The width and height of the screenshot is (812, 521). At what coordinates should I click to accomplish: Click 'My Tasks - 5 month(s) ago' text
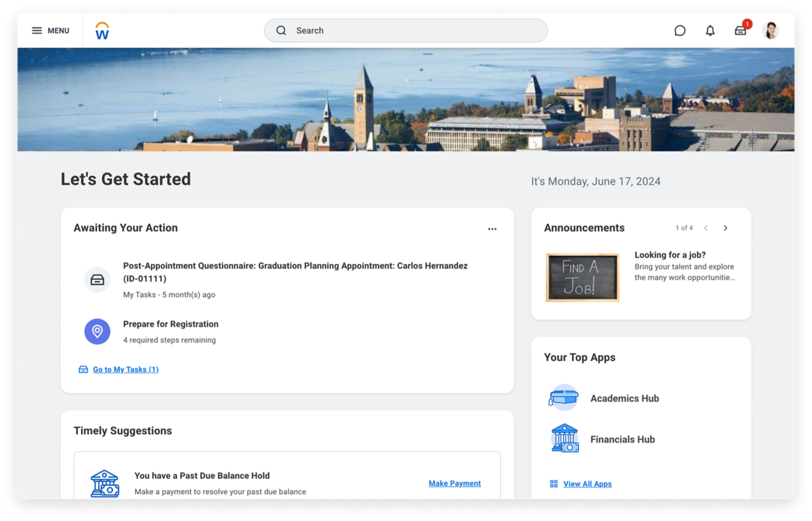click(x=169, y=295)
